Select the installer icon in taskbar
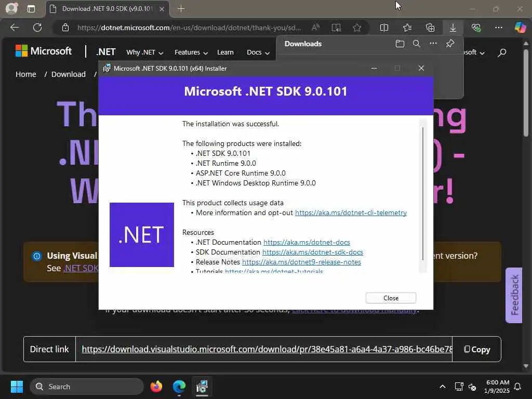 [x=202, y=387]
